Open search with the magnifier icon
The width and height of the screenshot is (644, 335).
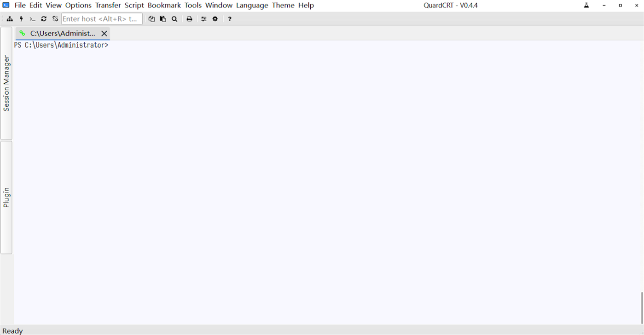(x=174, y=18)
